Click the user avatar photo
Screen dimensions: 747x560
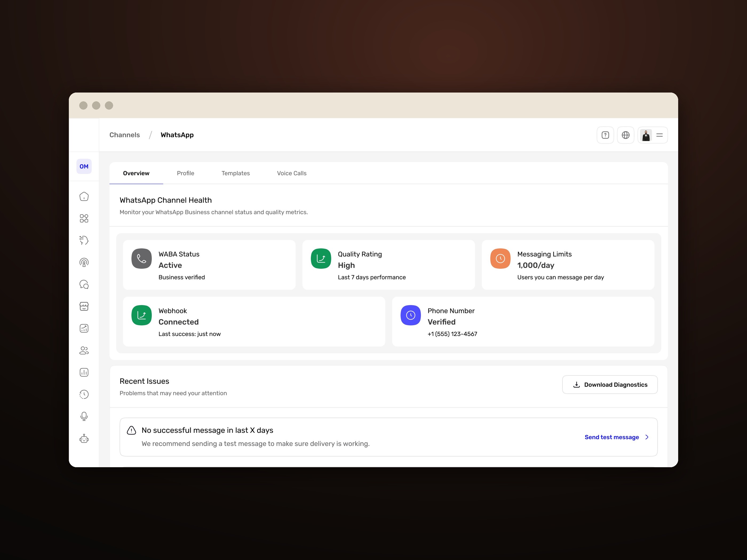646,135
